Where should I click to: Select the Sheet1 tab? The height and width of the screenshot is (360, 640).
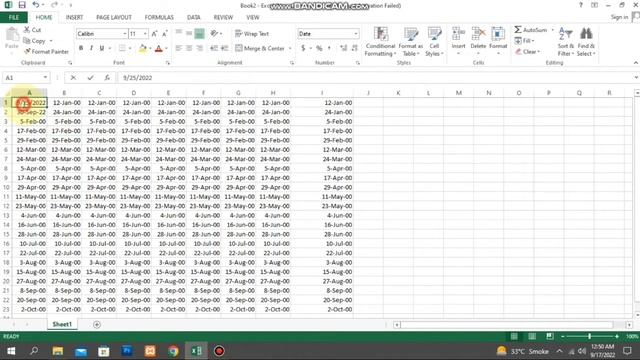pos(62,324)
